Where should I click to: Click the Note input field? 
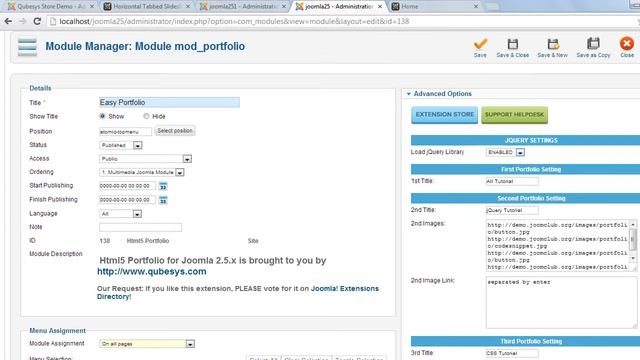[x=140, y=227]
